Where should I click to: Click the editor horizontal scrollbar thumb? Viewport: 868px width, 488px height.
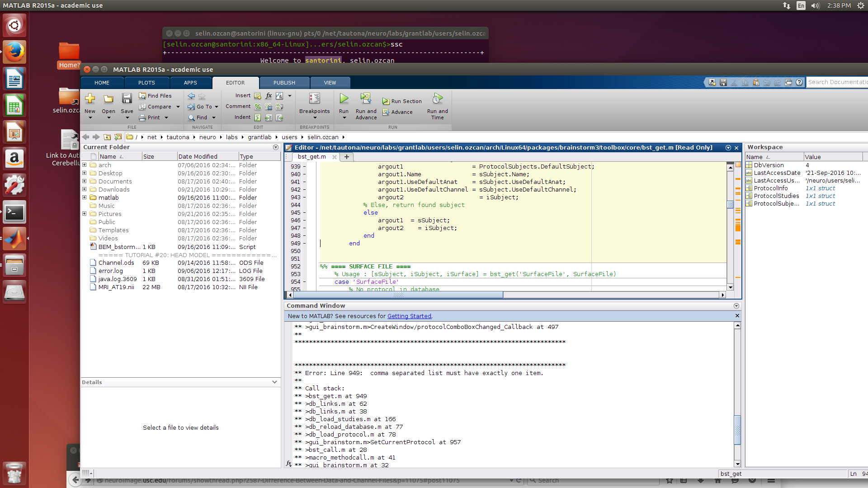(398, 295)
